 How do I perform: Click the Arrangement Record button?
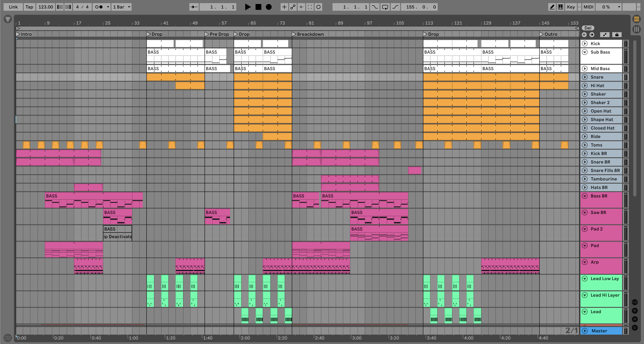click(x=269, y=7)
